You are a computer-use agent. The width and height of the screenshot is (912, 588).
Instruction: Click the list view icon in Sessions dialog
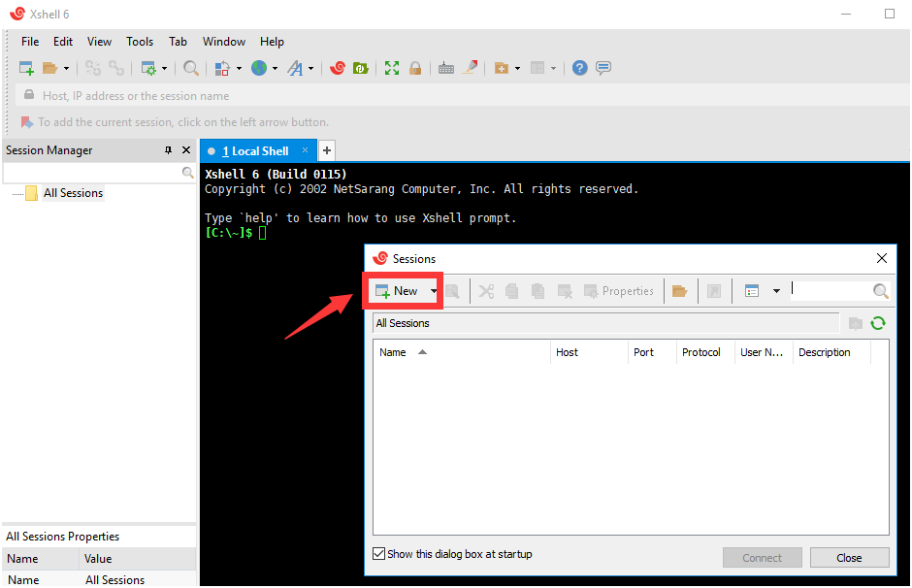pyautogui.click(x=752, y=291)
